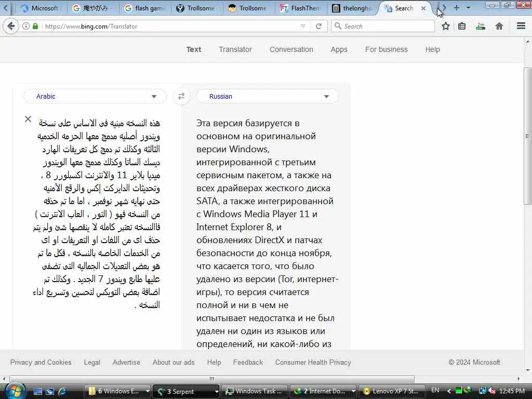
Task: Open the list all tabs dropdown
Action: [468, 7]
